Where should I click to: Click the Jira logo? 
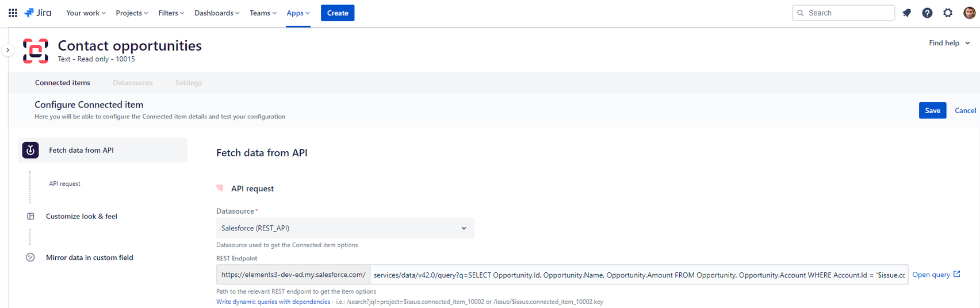pyautogui.click(x=38, y=13)
